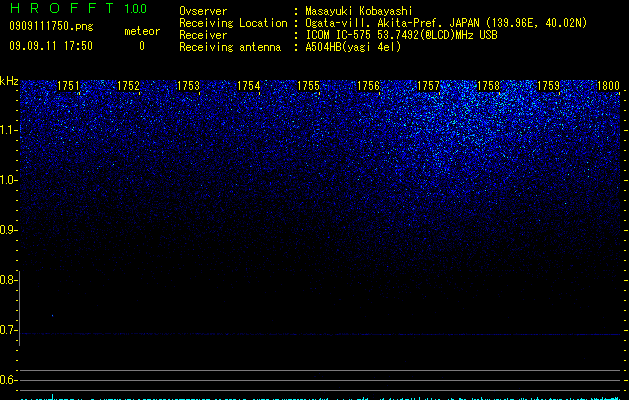Screen dimensions: 629x400
Task: Click the 1751 time marker
Action: pos(68,86)
